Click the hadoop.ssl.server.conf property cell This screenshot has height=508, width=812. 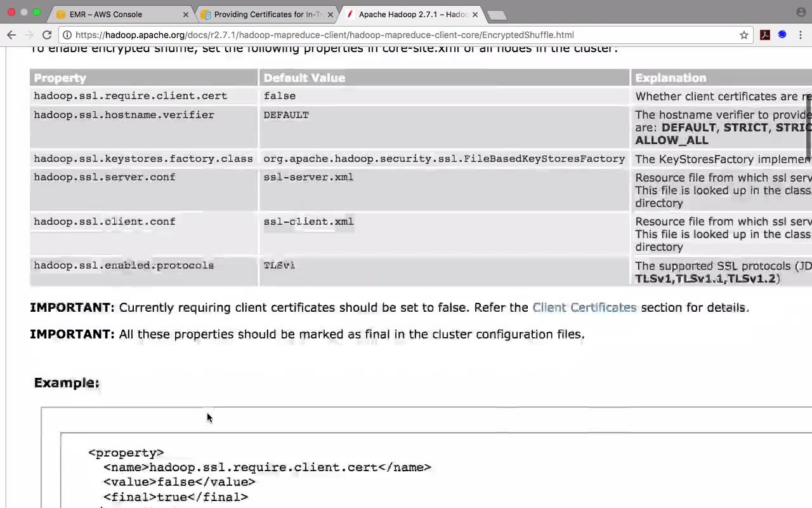tap(144, 189)
